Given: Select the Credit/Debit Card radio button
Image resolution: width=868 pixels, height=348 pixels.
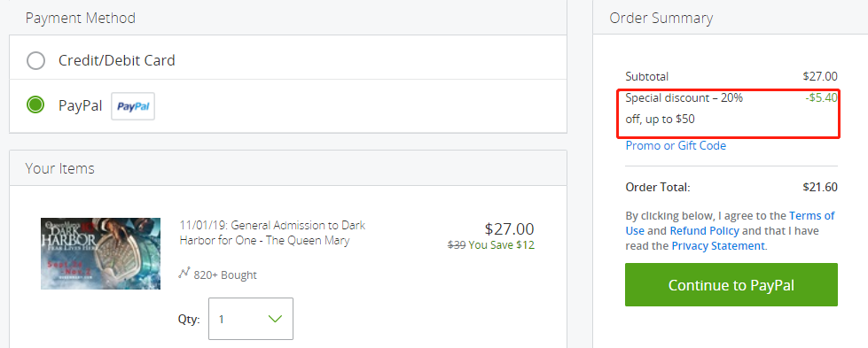Looking at the screenshot, I should click(36, 60).
